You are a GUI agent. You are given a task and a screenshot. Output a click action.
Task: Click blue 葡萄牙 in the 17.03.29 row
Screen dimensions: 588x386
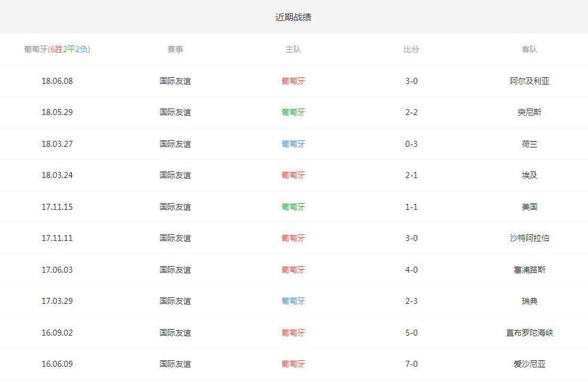(293, 301)
